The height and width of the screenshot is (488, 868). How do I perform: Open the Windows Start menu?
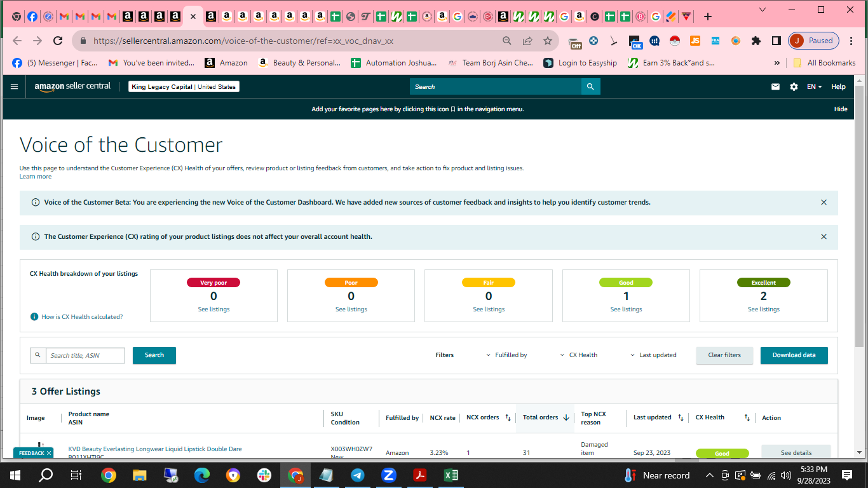click(x=15, y=475)
